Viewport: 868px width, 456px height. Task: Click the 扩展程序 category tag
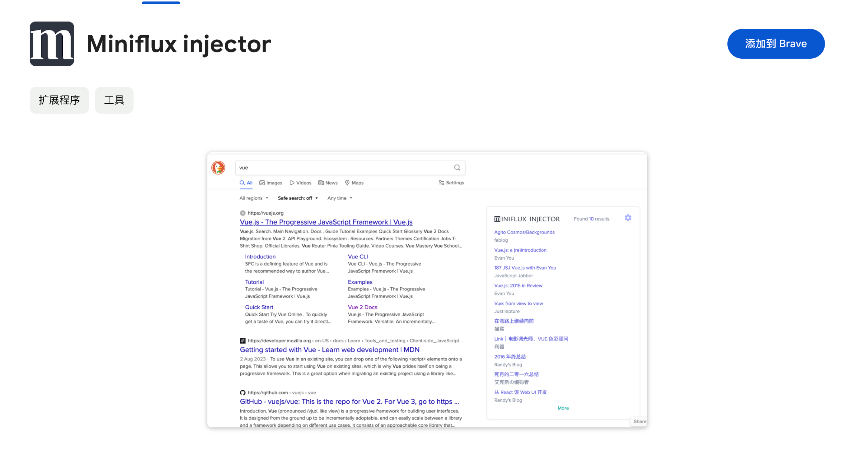point(59,100)
